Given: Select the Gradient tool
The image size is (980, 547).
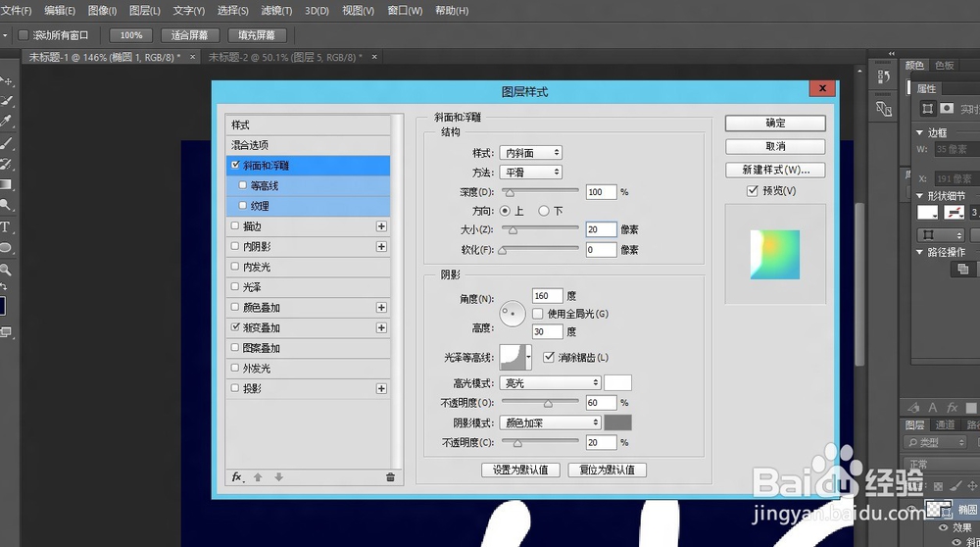Looking at the screenshot, I should pos(6,184).
